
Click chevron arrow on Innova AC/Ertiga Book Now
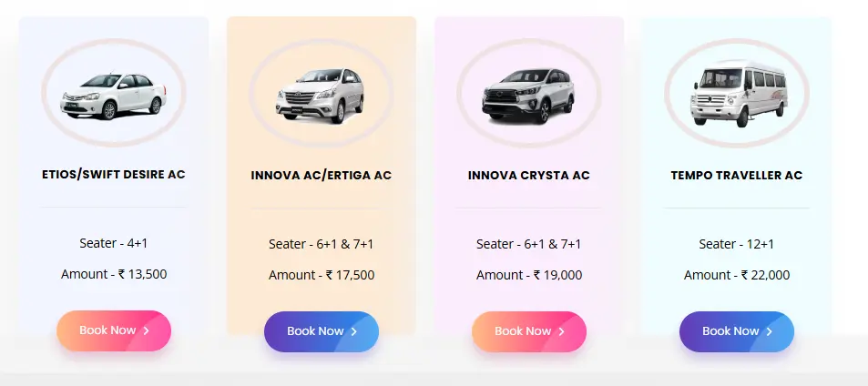(x=354, y=331)
